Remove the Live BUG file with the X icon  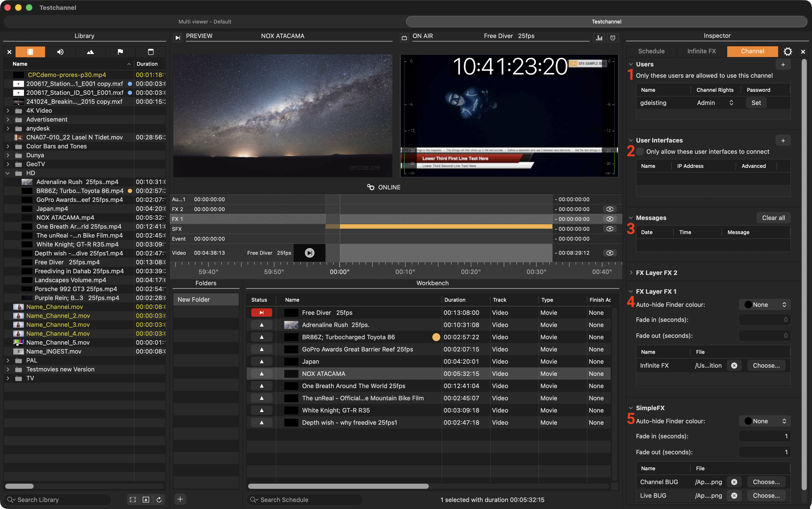[734, 496]
